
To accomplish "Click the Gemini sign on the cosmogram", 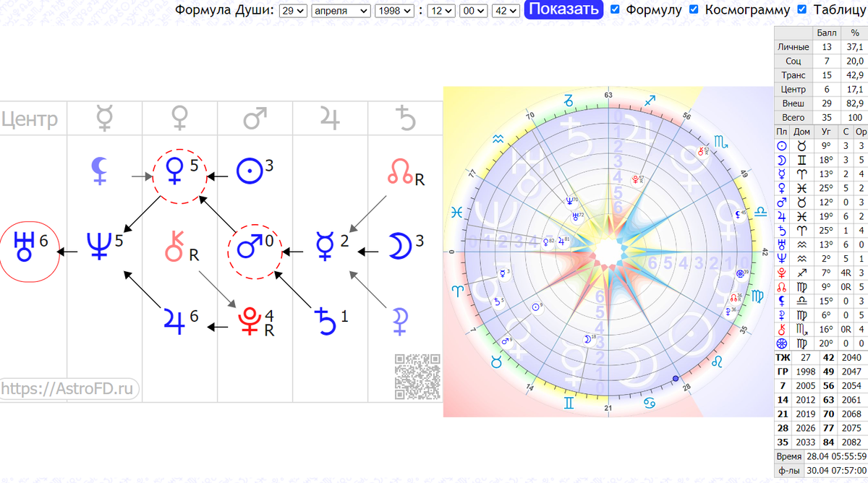I will [x=569, y=402].
